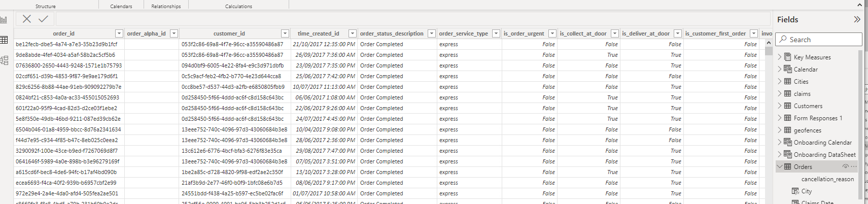The height and width of the screenshot is (204, 868).
Task: Open filter dropdown for order_status_description column
Action: point(432,33)
